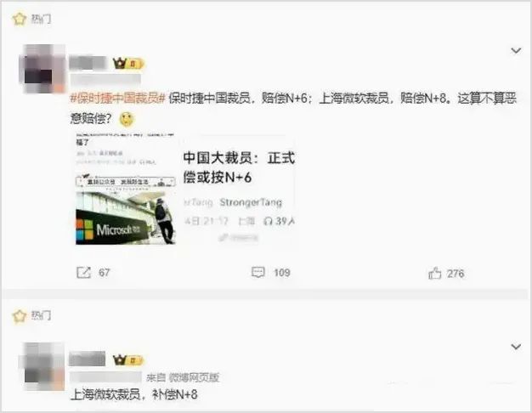The image size is (532, 413).
Task: Click the first poster's blurred username
Action: [88, 64]
